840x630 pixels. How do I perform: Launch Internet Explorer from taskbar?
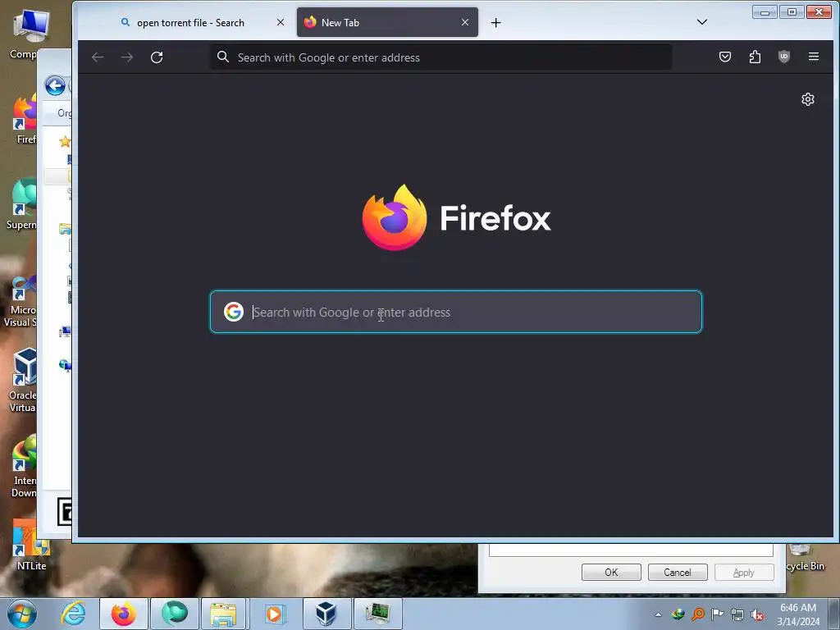point(73,614)
